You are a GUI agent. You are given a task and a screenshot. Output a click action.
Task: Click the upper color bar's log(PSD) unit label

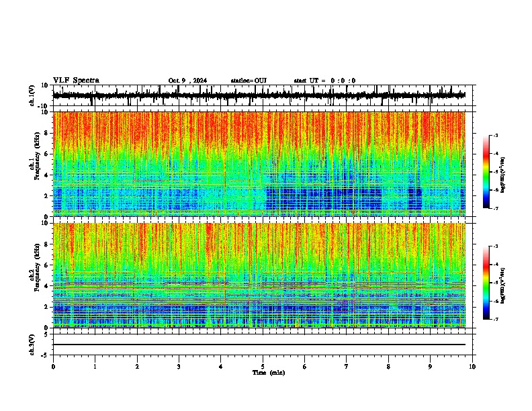click(502, 175)
